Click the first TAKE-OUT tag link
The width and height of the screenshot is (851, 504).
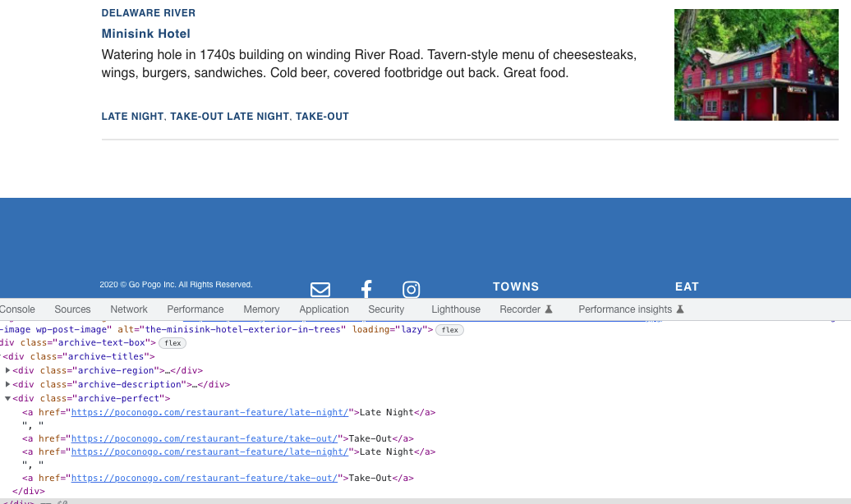point(197,117)
